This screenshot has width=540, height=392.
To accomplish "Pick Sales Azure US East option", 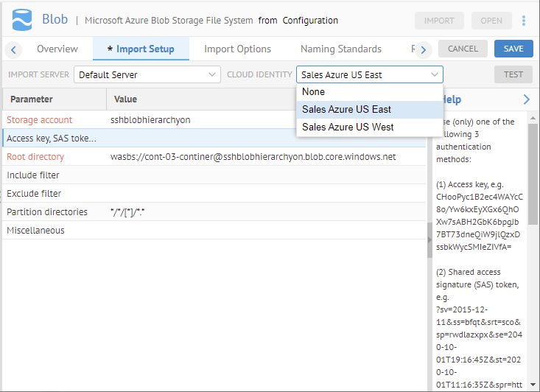I will click(x=346, y=109).
